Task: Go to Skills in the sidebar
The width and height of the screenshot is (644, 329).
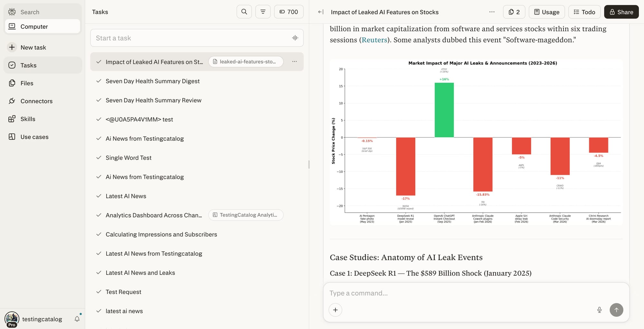Action: [x=28, y=119]
